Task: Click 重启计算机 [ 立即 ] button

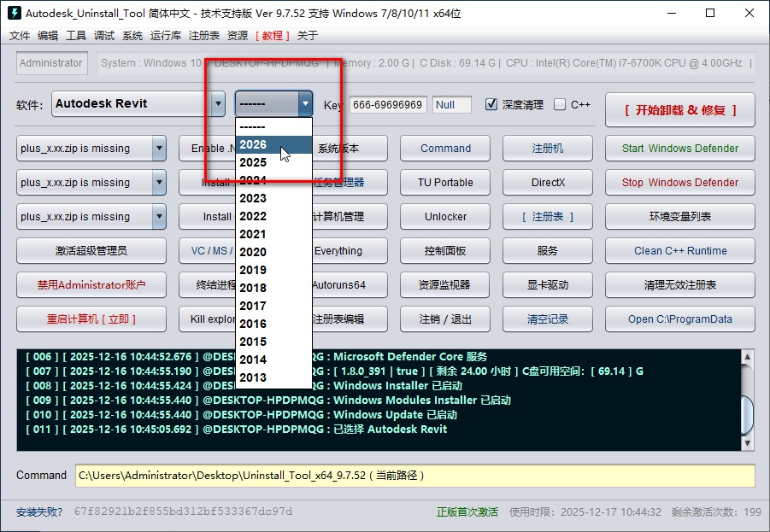Action: [91, 319]
